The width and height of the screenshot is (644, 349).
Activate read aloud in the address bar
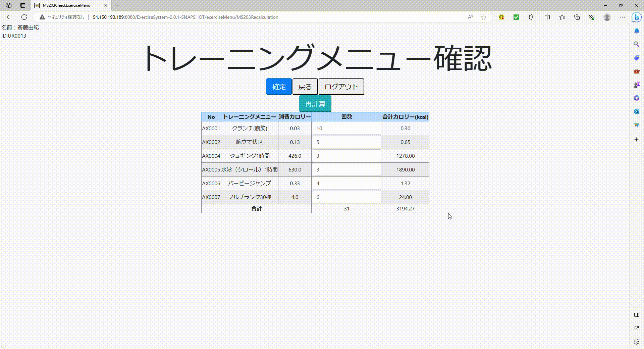click(470, 17)
